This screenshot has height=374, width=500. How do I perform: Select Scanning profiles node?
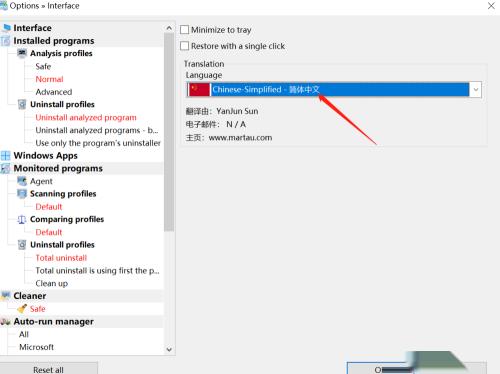coord(63,194)
